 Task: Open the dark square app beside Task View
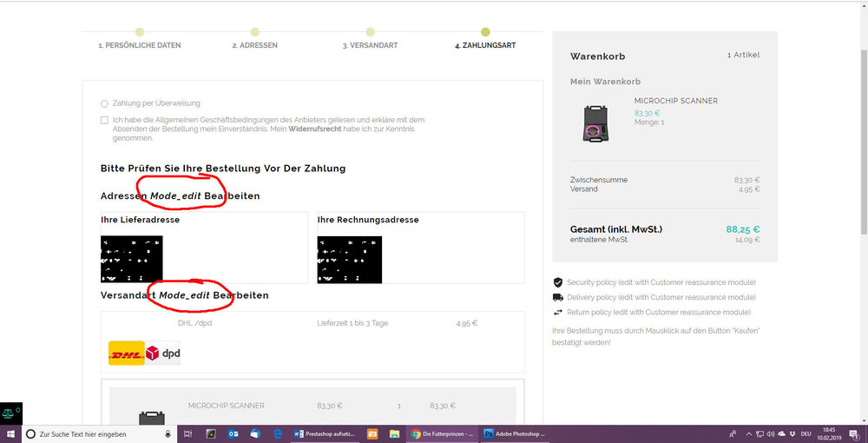pyautogui.click(x=210, y=434)
